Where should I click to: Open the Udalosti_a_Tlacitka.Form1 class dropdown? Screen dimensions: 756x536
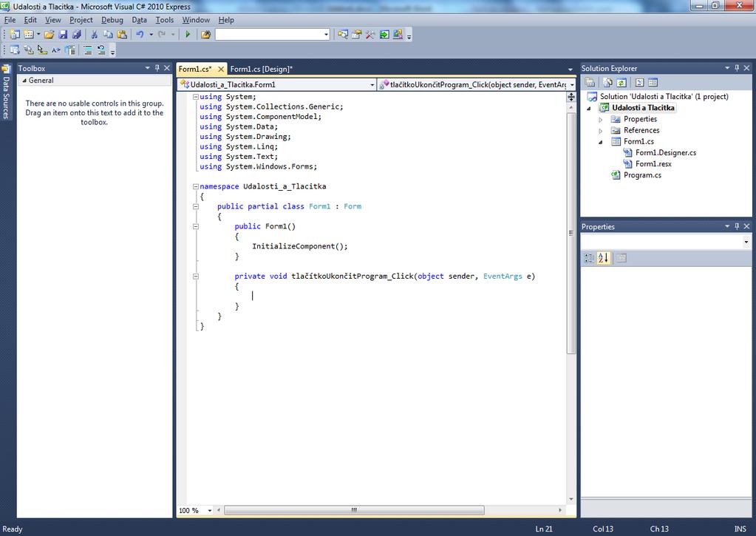point(372,85)
